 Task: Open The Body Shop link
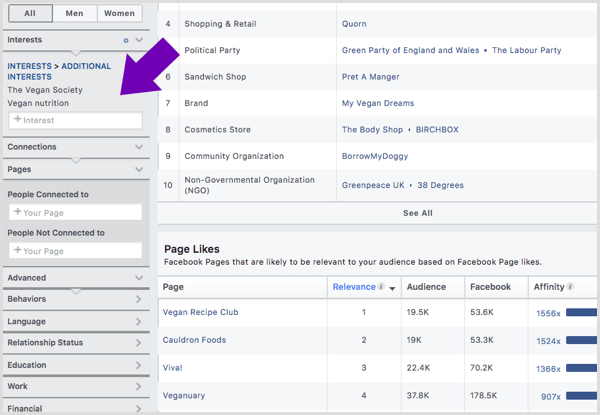(372, 130)
